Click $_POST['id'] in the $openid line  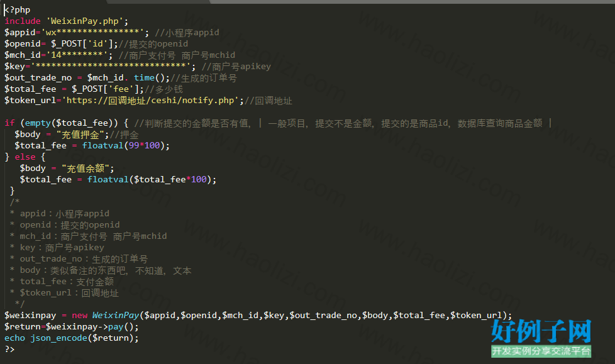[x=84, y=44]
